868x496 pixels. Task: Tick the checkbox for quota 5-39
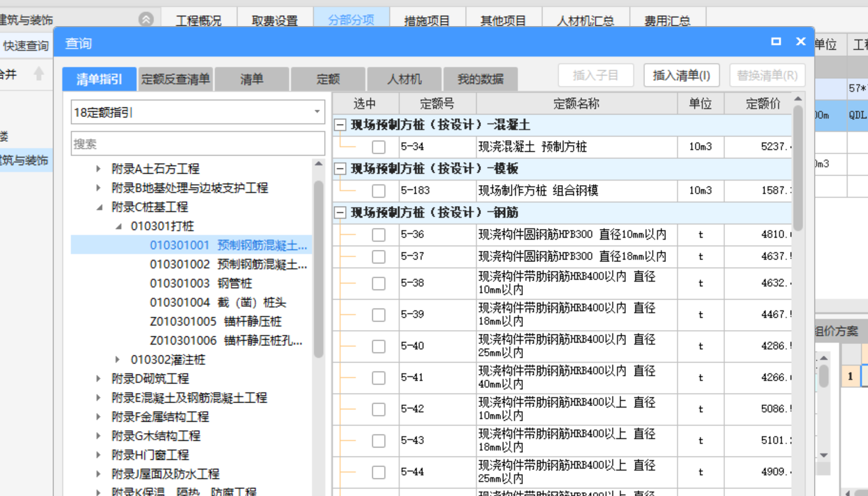379,315
